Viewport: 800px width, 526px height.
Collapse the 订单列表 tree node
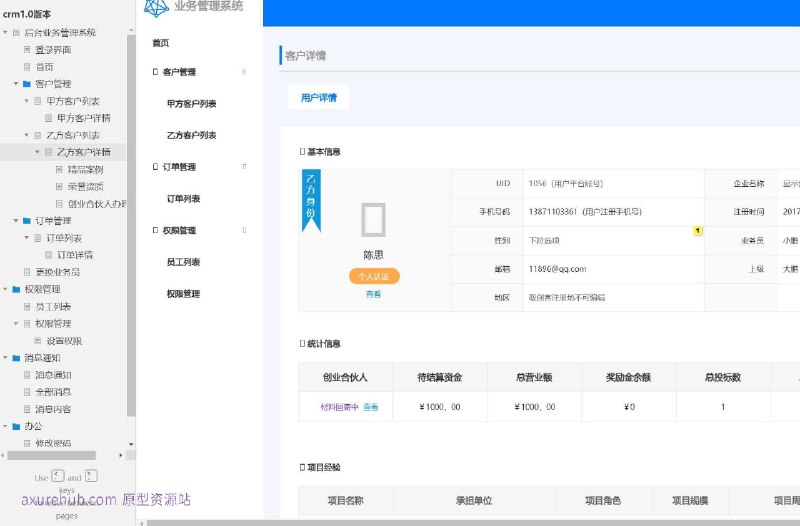point(27,238)
